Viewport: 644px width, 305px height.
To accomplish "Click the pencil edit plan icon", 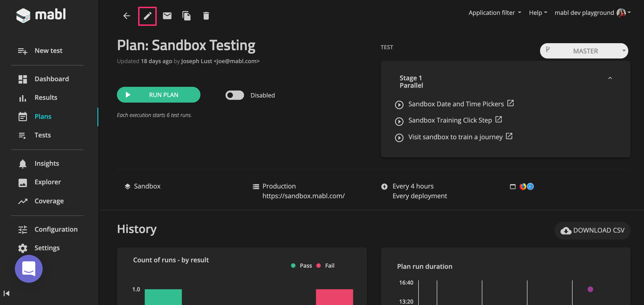I will click(147, 16).
